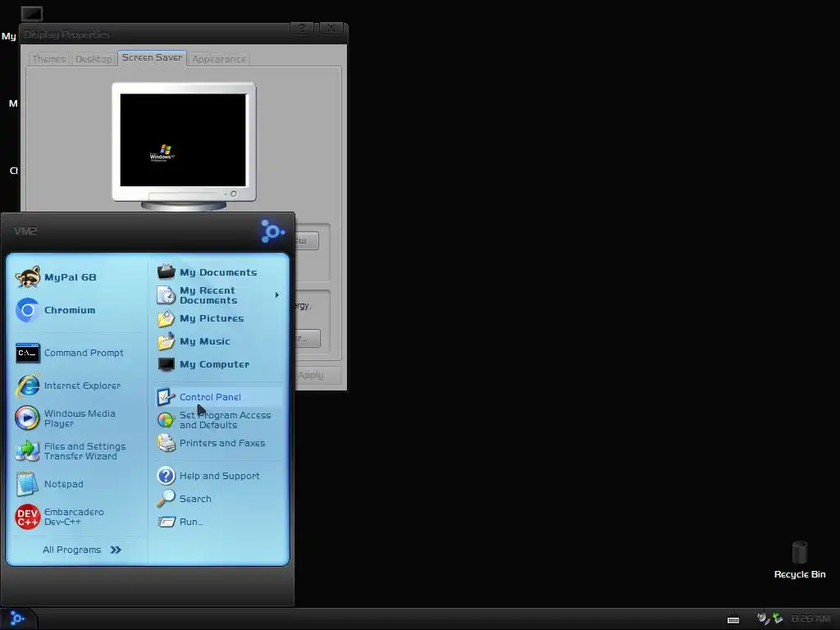Click the All Programs label

[x=72, y=550]
